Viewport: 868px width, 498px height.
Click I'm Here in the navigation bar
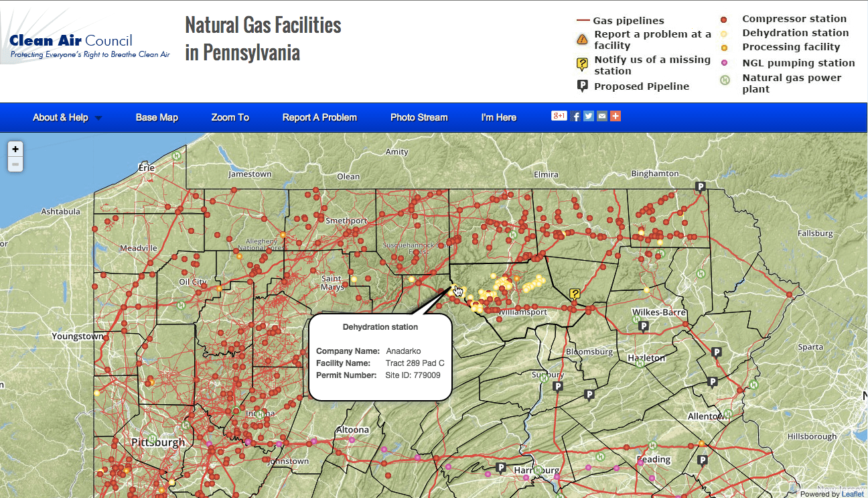click(x=498, y=117)
